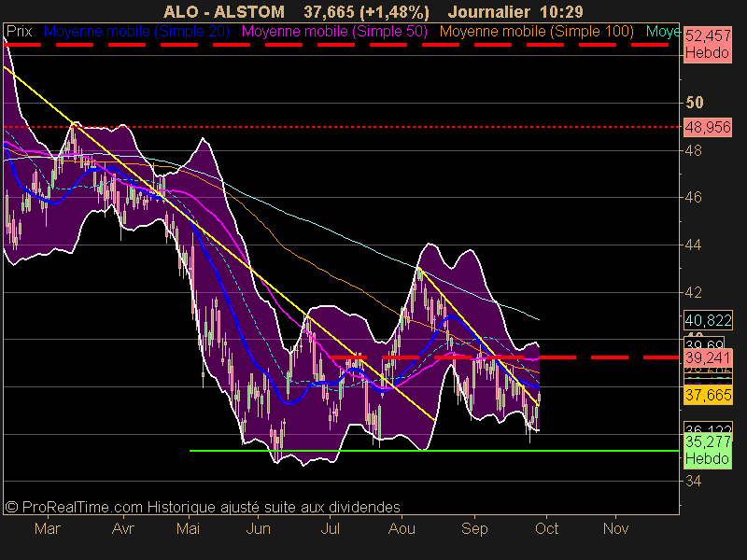Click the Avr month label on time axis

(123, 528)
